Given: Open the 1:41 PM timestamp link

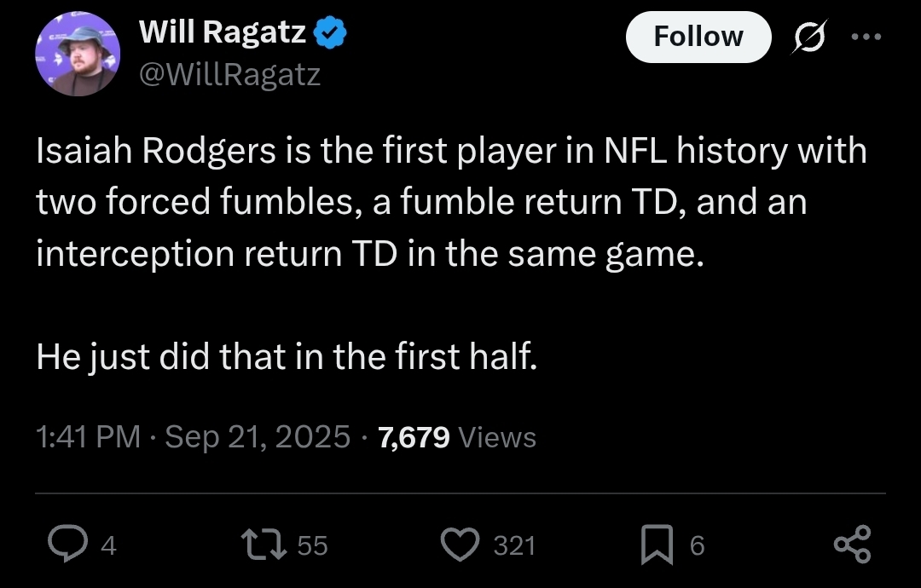Looking at the screenshot, I should coord(88,437).
